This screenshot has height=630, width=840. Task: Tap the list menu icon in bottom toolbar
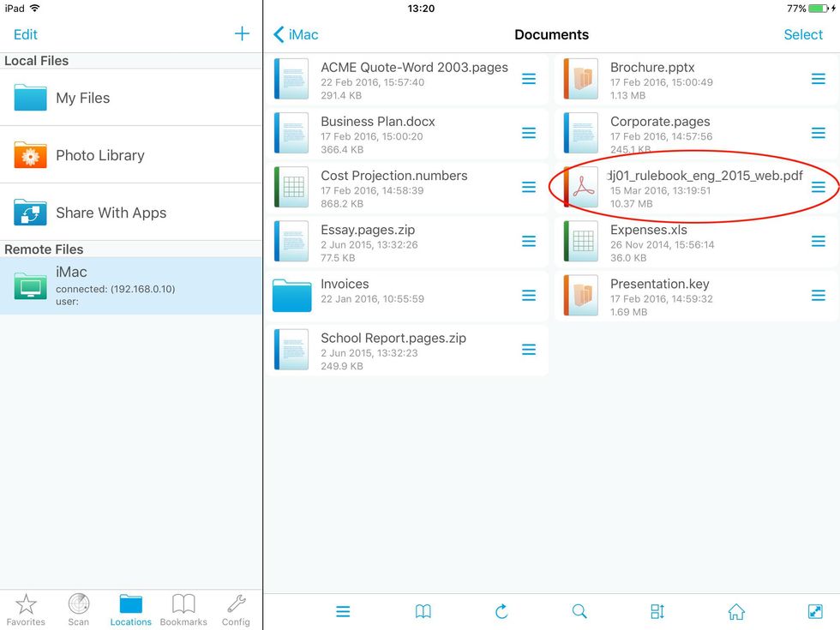[x=343, y=611]
